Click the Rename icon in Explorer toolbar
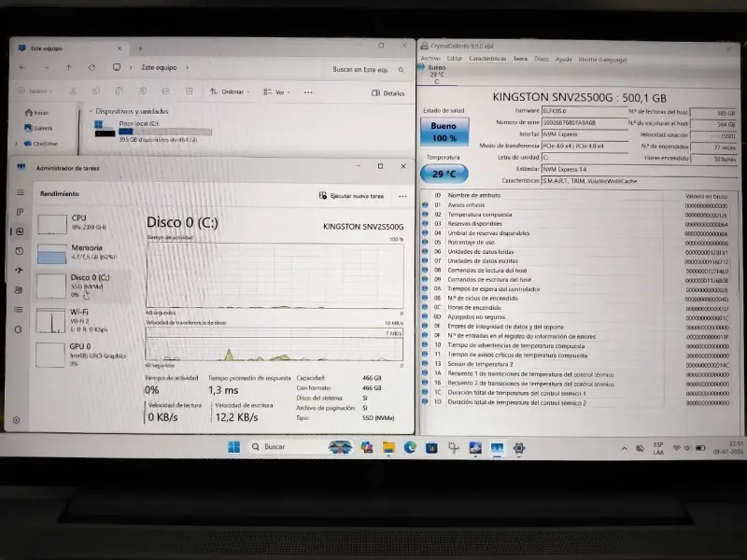 [x=143, y=91]
